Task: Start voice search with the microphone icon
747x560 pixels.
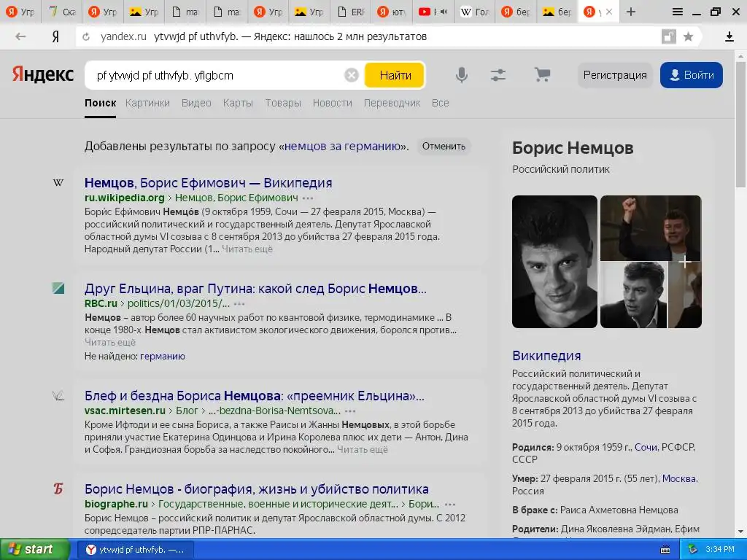Action: (x=461, y=75)
